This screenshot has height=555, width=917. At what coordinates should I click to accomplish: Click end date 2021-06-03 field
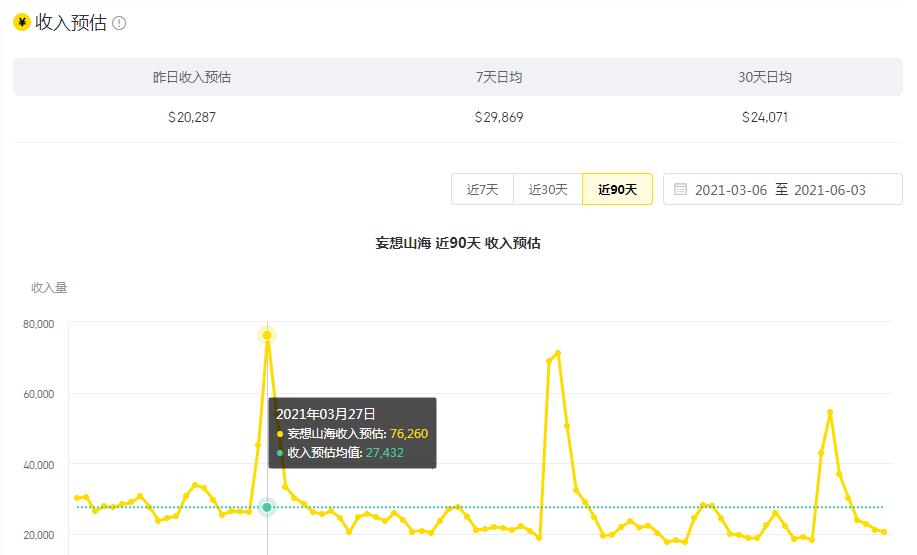830,190
